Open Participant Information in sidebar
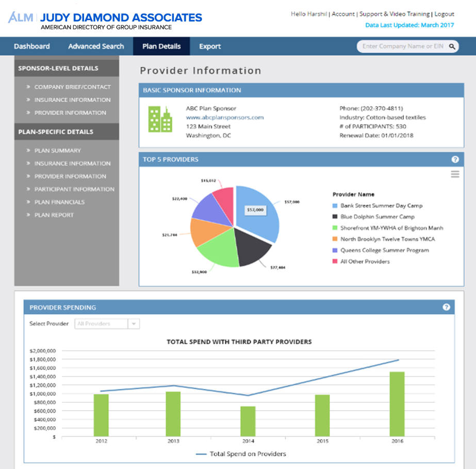The image size is (476, 469). point(74,189)
